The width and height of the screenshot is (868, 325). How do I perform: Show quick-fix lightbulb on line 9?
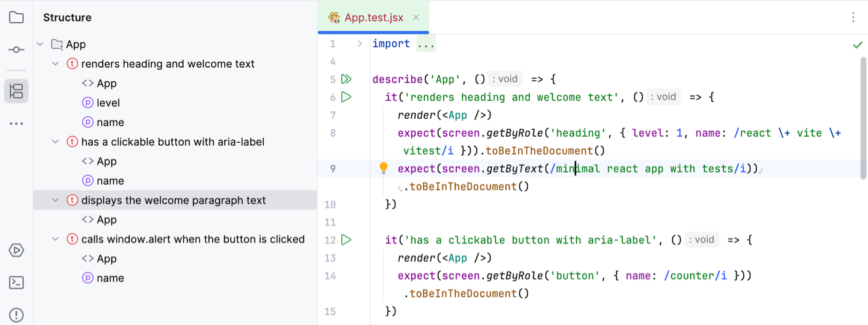tap(384, 168)
